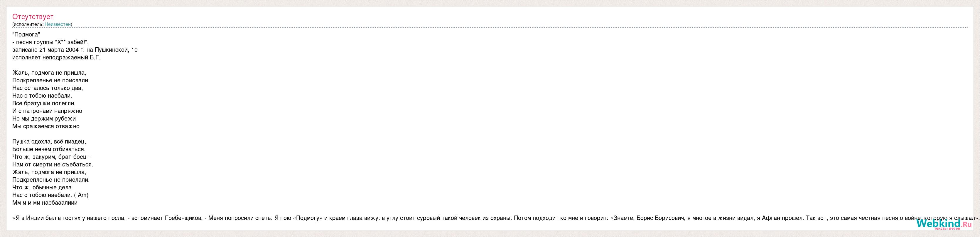
Task: Click the lyric "Мы сражаемся отважно"
Action: point(46,126)
